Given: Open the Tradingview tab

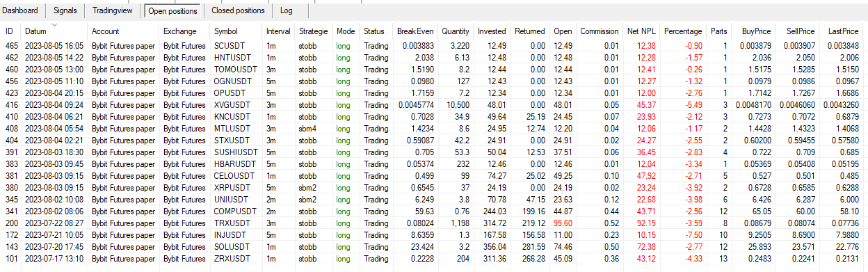Looking at the screenshot, I should coord(112,10).
